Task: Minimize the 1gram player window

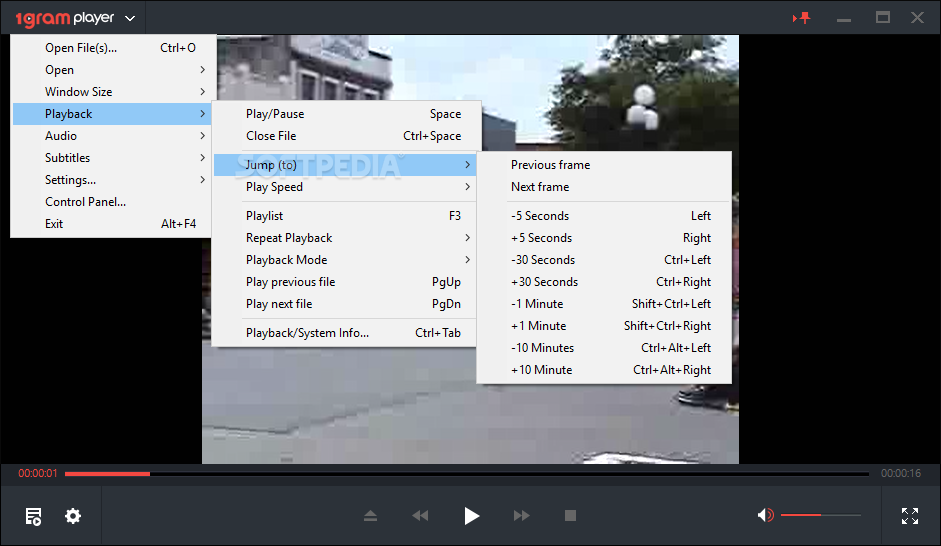Action: [844, 18]
